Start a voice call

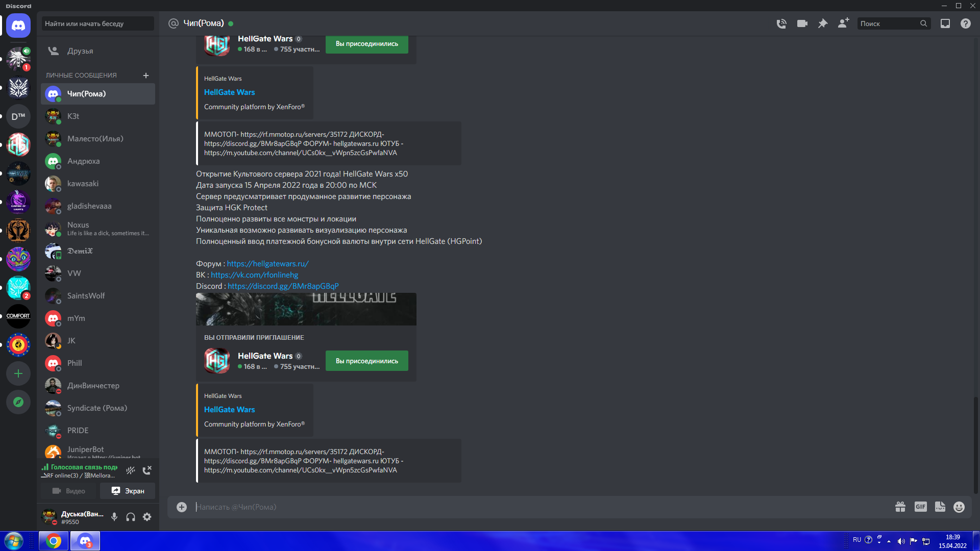pos(781,23)
